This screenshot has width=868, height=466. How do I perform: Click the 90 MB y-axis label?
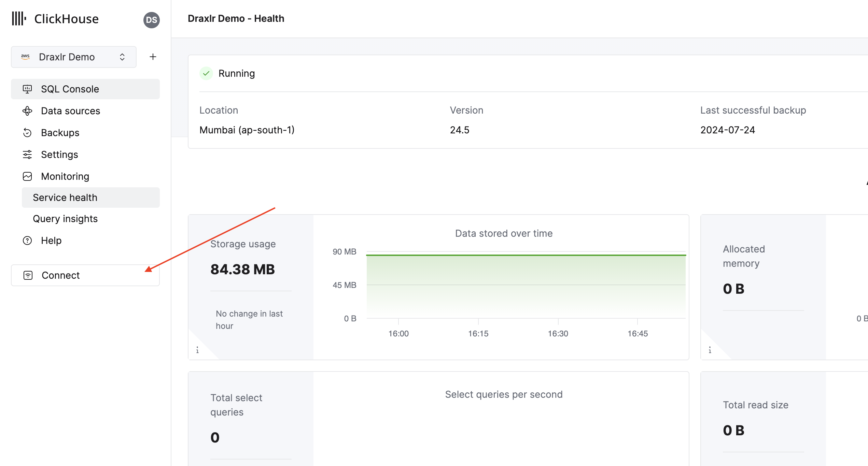[345, 252]
